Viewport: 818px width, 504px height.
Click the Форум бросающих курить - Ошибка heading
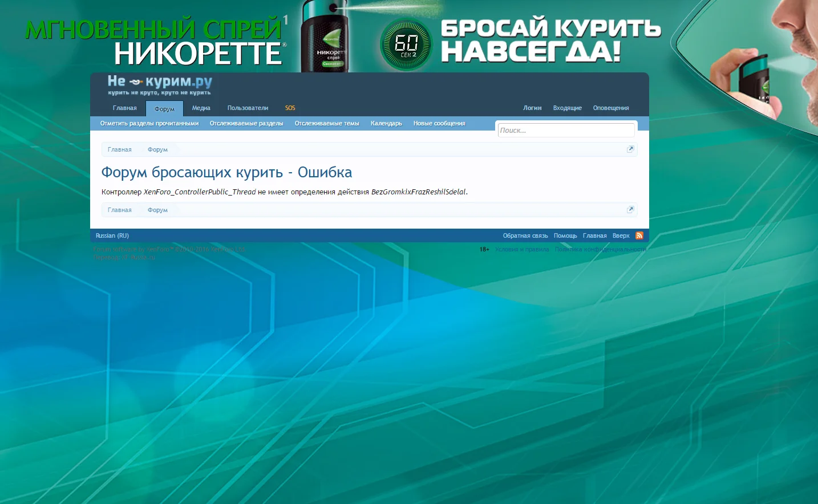tap(226, 172)
